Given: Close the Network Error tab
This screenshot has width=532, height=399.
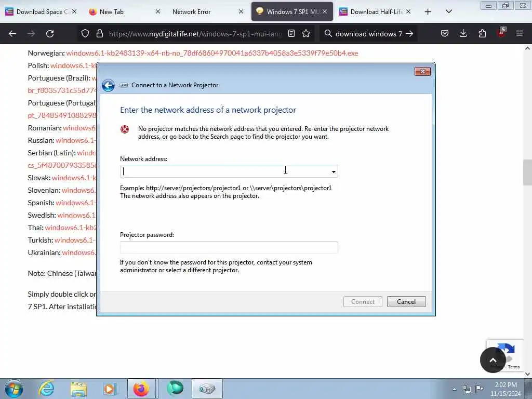Looking at the screenshot, I should pos(241,11).
